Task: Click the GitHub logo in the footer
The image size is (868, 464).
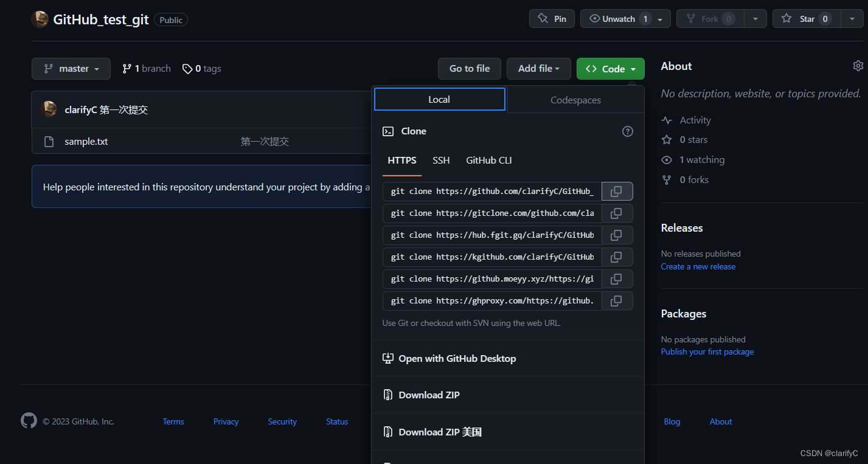Action: click(x=29, y=421)
